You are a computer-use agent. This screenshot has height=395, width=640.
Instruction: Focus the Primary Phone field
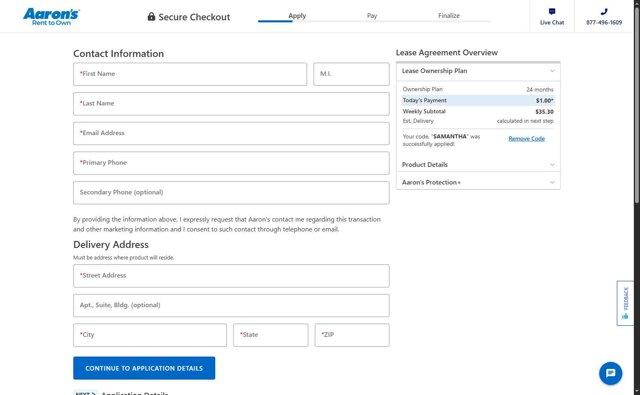(x=231, y=163)
